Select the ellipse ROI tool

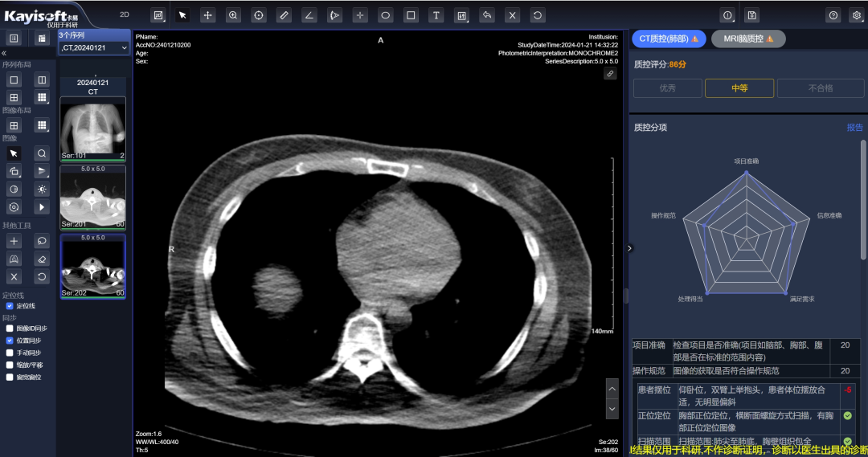coord(385,15)
